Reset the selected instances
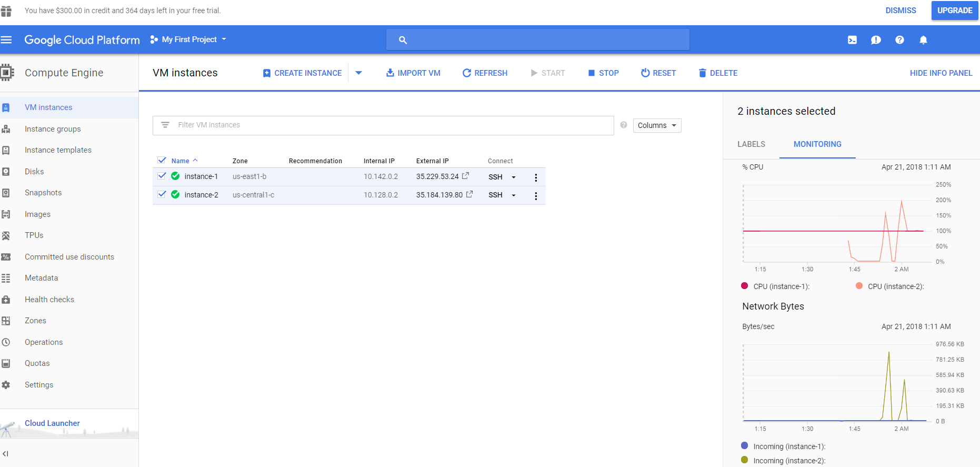 pos(658,73)
